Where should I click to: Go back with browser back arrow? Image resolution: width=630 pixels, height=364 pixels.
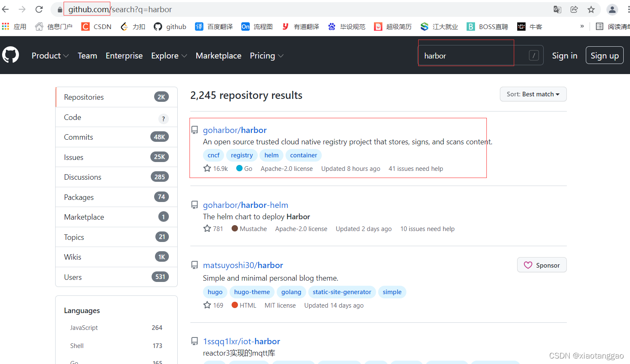coord(5,9)
